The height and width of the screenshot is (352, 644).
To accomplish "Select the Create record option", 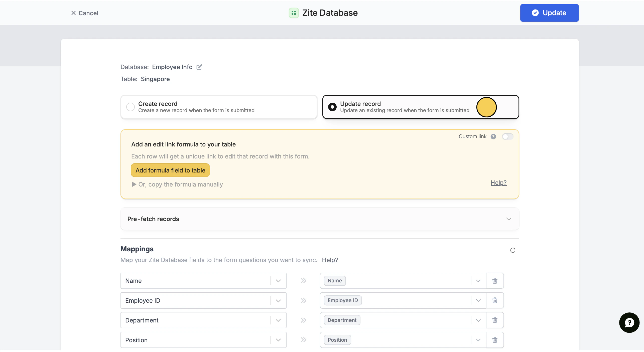I will point(131,107).
